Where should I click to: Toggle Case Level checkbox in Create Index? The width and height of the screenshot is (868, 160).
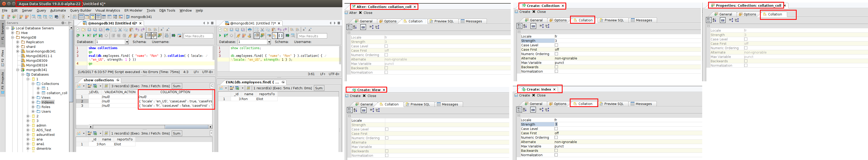[x=556, y=129]
